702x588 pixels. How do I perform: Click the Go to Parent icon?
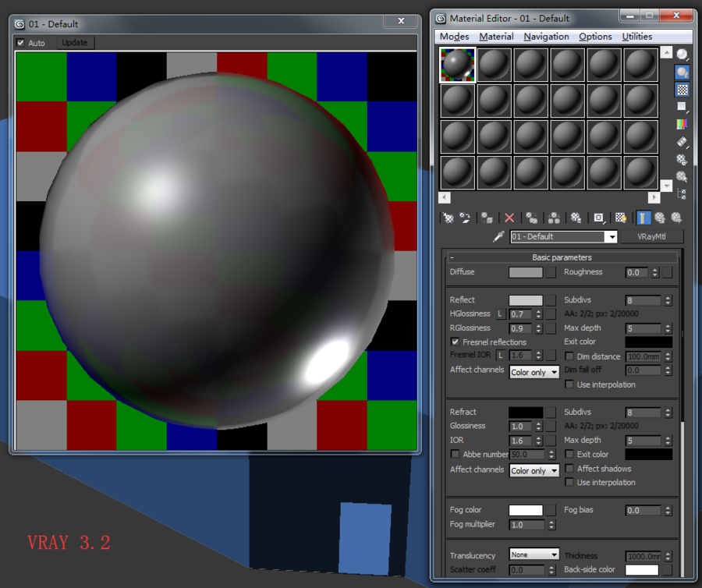[x=660, y=218]
